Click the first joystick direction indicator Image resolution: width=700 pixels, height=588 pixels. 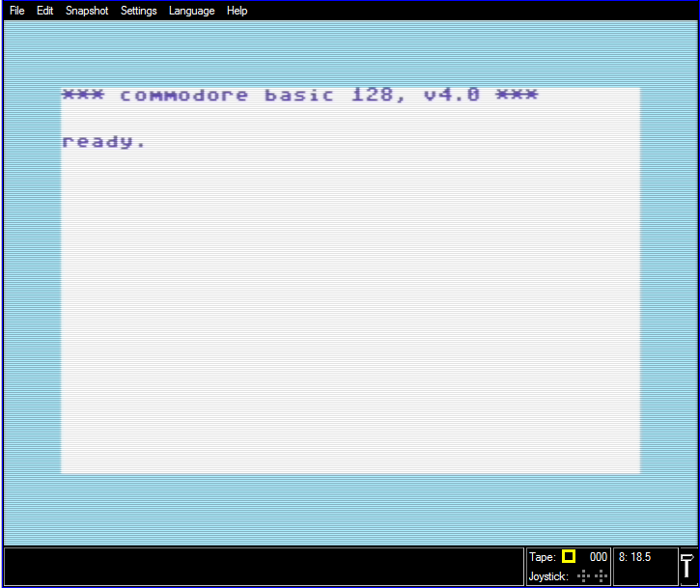(x=583, y=576)
